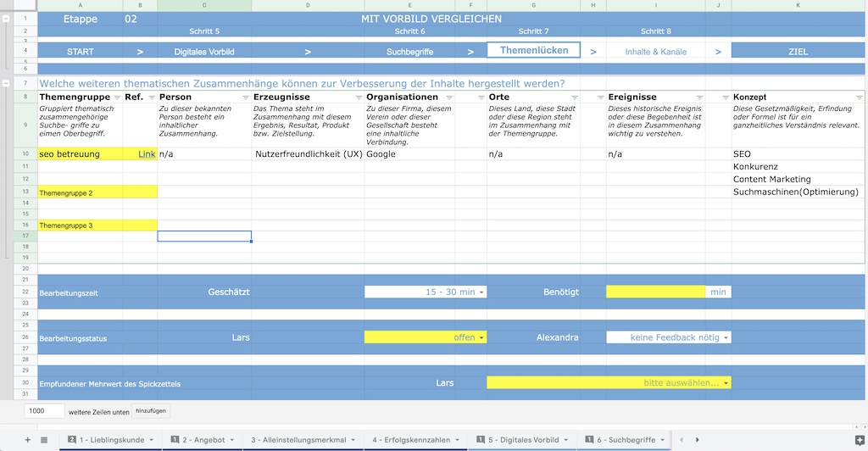The width and height of the screenshot is (868, 451).
Task: Open comment badge on 6 - Suchbegriffe tab
Action: [x=590, y=439]
